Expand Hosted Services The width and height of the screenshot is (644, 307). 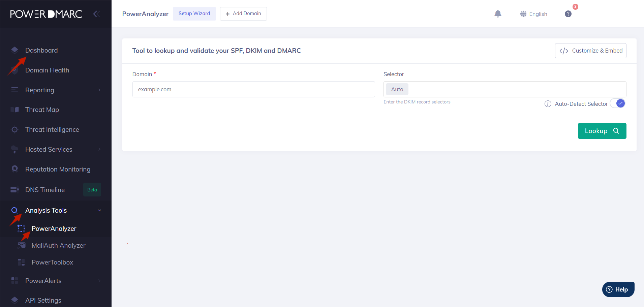point(99,149)
